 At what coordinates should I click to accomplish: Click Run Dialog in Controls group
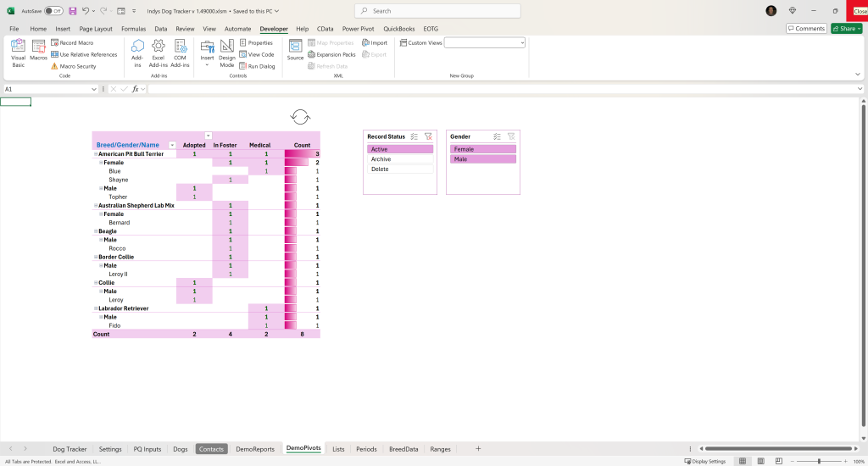tap(257, 66)
